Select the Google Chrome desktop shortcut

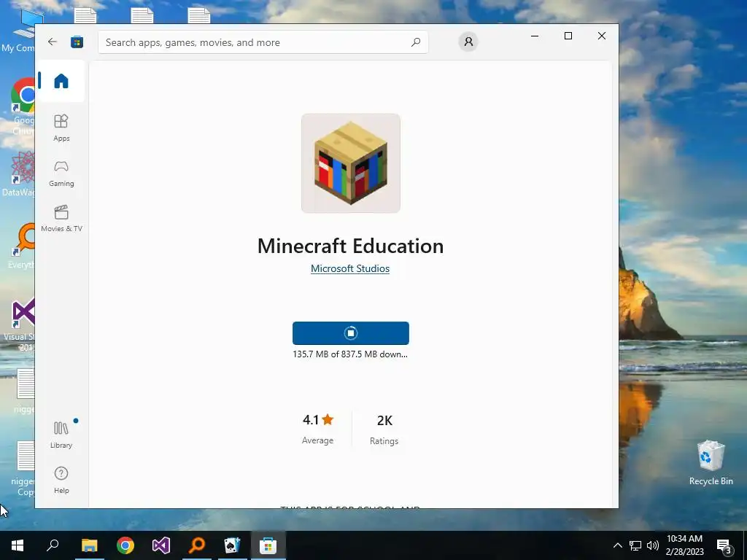[23, 107]
